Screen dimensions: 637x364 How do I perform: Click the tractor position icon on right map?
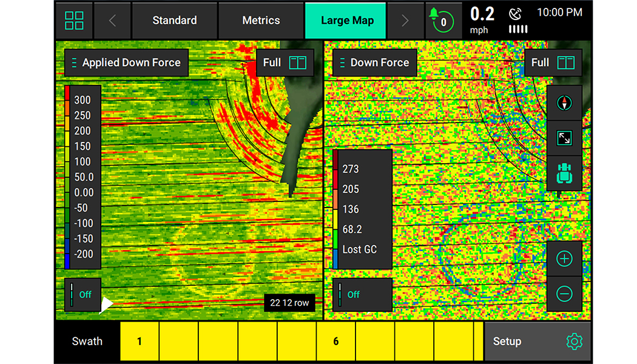pyautogui.click(x=564, y=173)
